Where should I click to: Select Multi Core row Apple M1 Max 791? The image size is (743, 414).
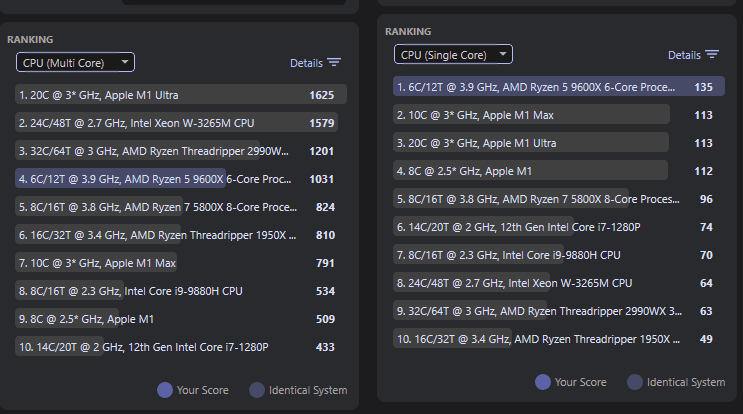181,262
